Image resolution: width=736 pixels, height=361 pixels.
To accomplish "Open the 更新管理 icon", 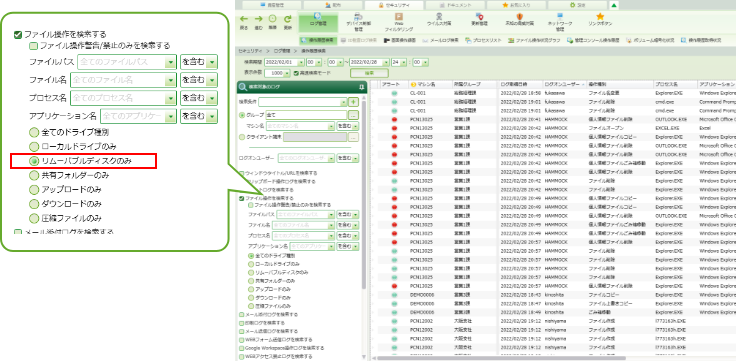I will 479,20.
